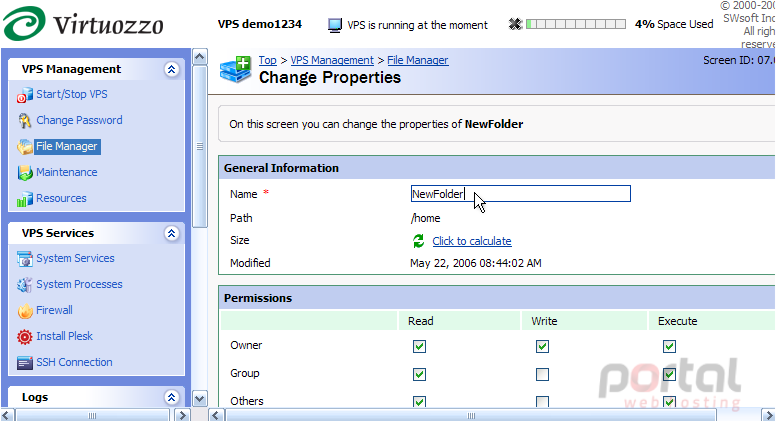Screen dimensions: 776x422
Task: Click the Firewall flame icon
Action: [x=25, y=311]
